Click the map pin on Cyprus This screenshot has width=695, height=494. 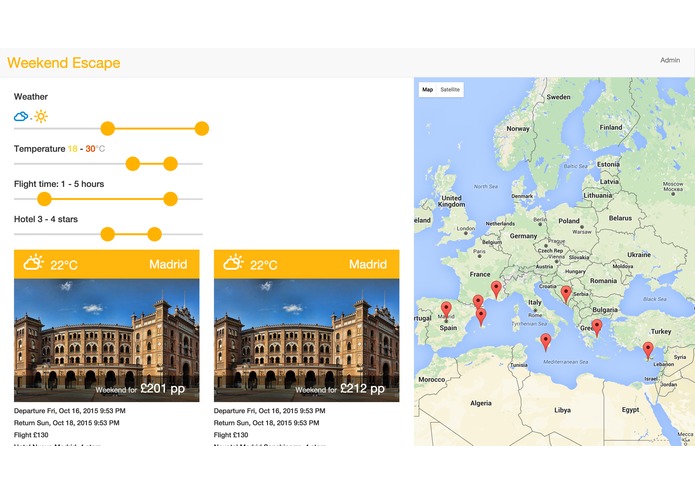click(x=648, y=351)
